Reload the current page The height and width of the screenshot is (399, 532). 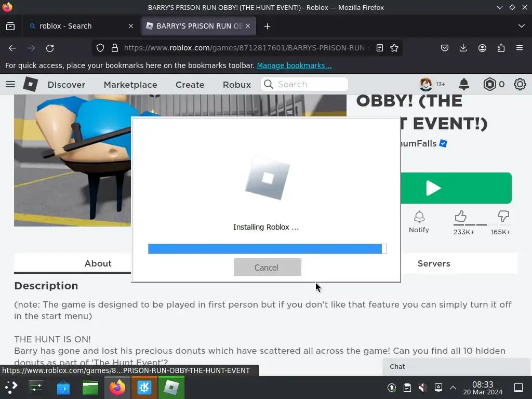click(50, 48)
